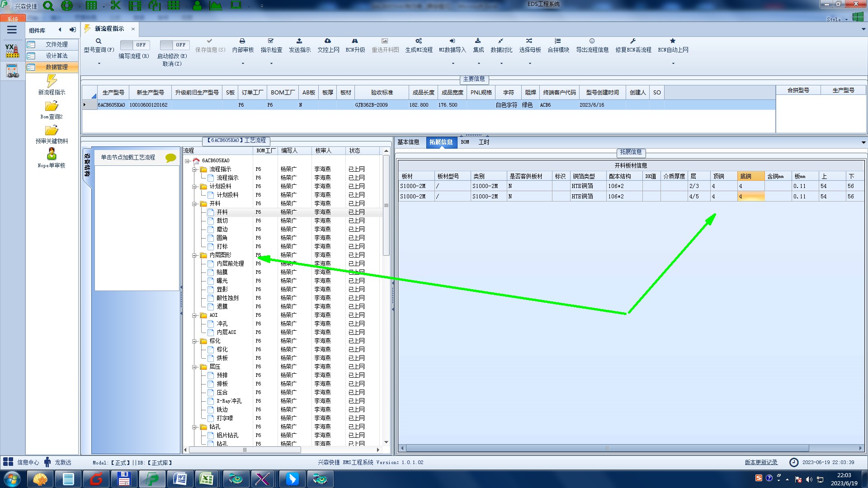This screenshot has height=488, width=868.
Task: Click the 6ACB605KA0 row in main info grid
Action: [x=429, y=105]
